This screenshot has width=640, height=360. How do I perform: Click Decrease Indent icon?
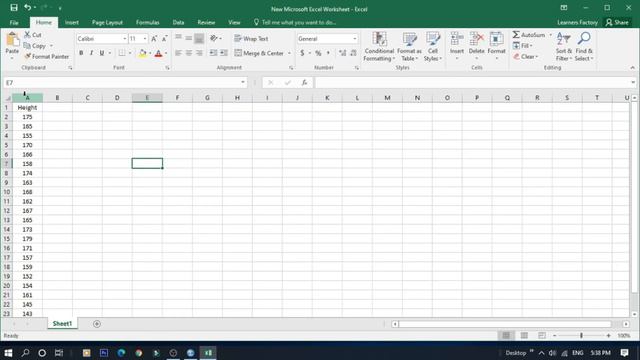pyautogui.click(x=213, y=53)
